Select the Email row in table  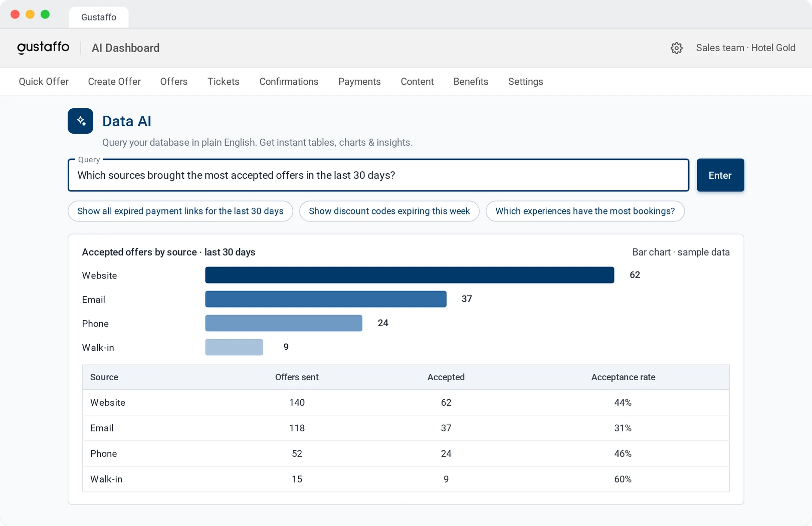coord(406,428)
